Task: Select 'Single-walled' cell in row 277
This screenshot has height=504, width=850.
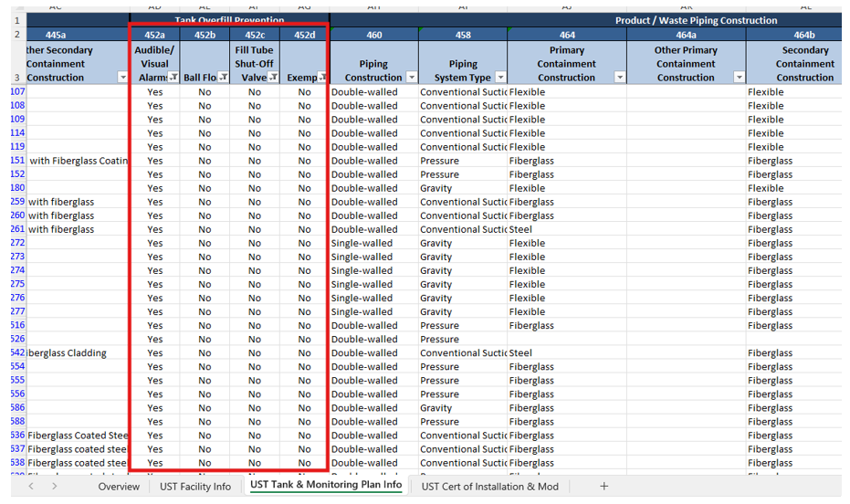Action: tap(374, 311)
